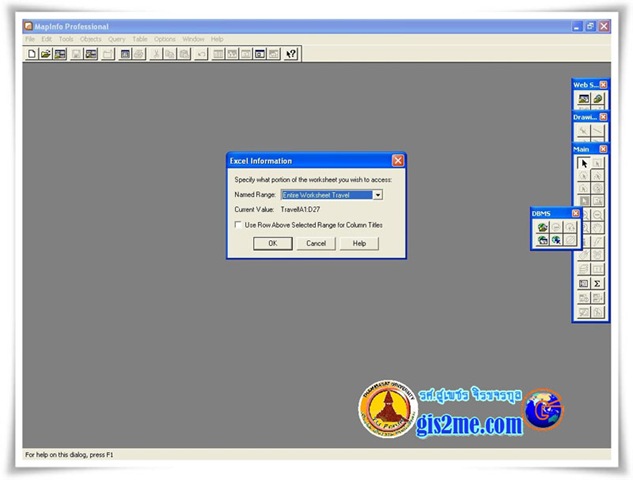Open the Objects menu
The image size is (633, 480).
point(90,39)
